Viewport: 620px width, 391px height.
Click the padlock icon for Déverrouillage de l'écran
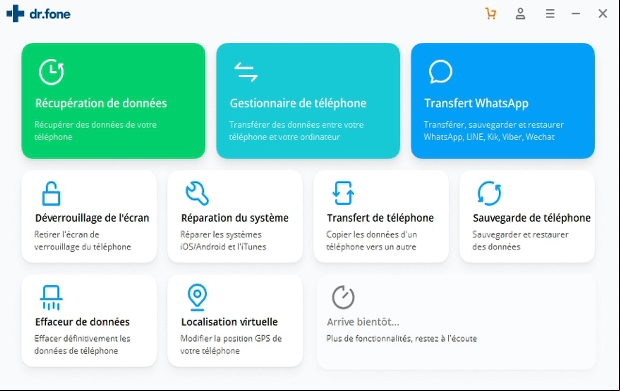(51, 193)
